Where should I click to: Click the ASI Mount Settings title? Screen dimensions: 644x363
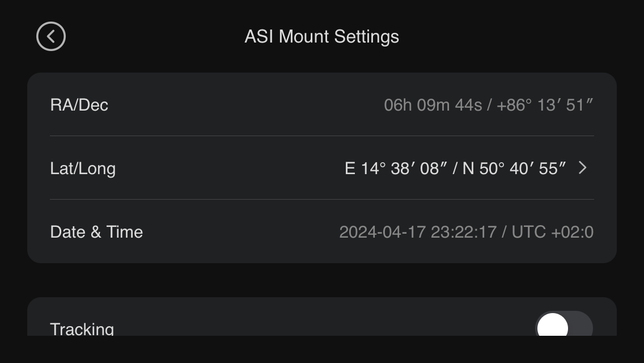point(322,36)
